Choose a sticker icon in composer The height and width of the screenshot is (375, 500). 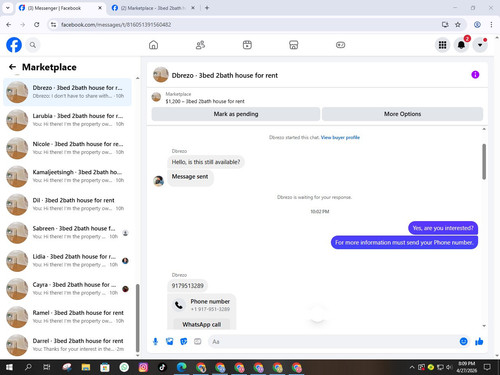(x=184, y=341)
